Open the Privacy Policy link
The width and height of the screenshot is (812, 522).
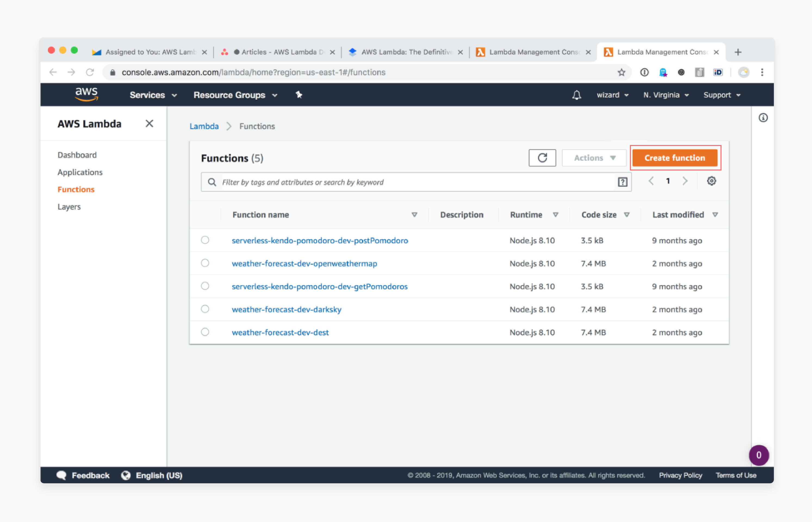680,475
